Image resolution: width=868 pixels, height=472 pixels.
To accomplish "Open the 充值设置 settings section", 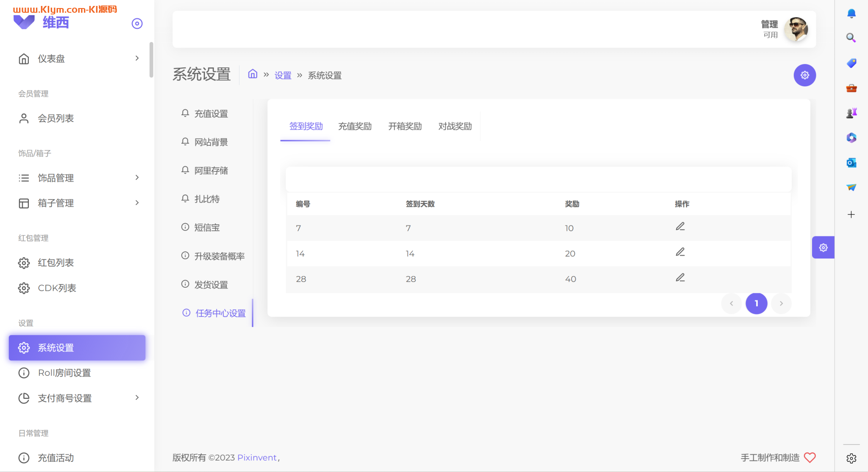I will 211,114.
